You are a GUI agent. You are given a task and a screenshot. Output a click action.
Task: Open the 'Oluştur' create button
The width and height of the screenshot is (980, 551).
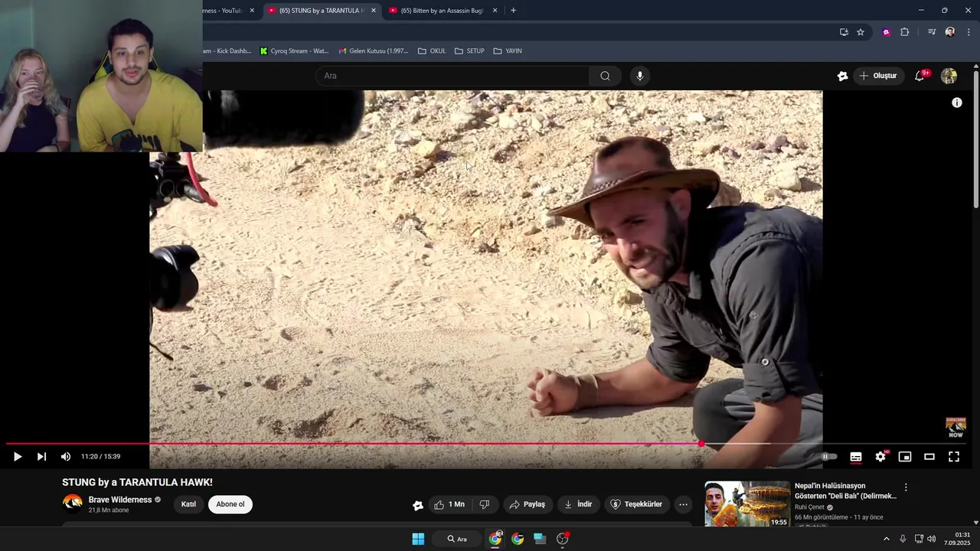click(878, 76)
